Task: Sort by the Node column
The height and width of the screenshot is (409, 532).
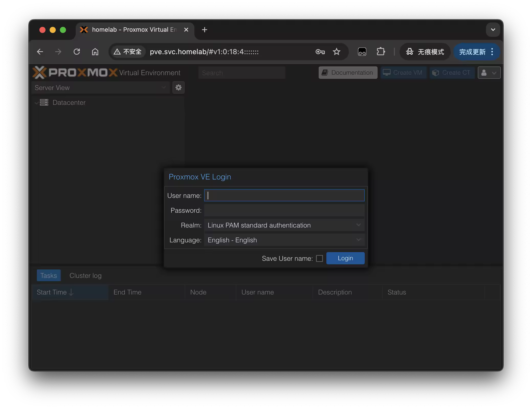Action: 210,292
